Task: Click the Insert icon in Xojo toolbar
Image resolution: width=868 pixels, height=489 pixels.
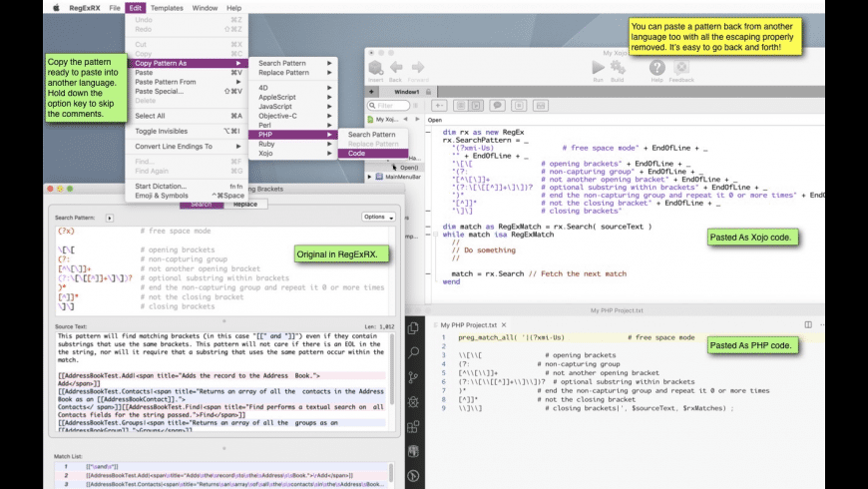Action: (375, 68)
